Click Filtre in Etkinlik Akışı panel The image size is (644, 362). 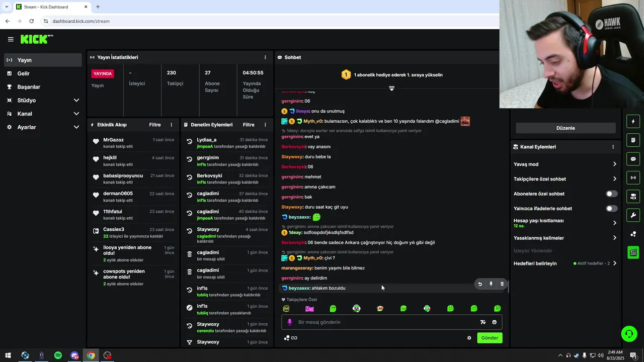(155, 125)
